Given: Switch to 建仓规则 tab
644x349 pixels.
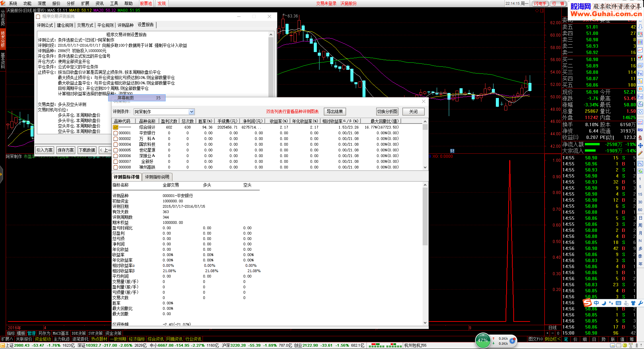Looking at the screenshot, I should [65, 25].
